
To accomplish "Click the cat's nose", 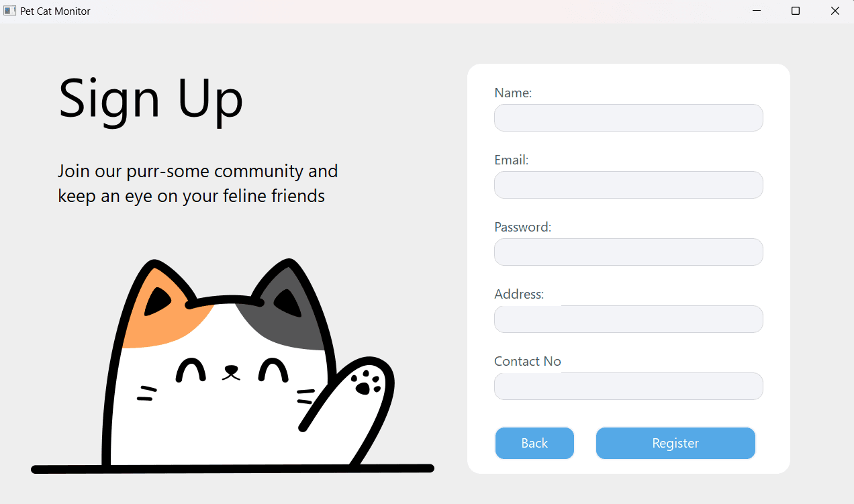I will pos(231,371).
